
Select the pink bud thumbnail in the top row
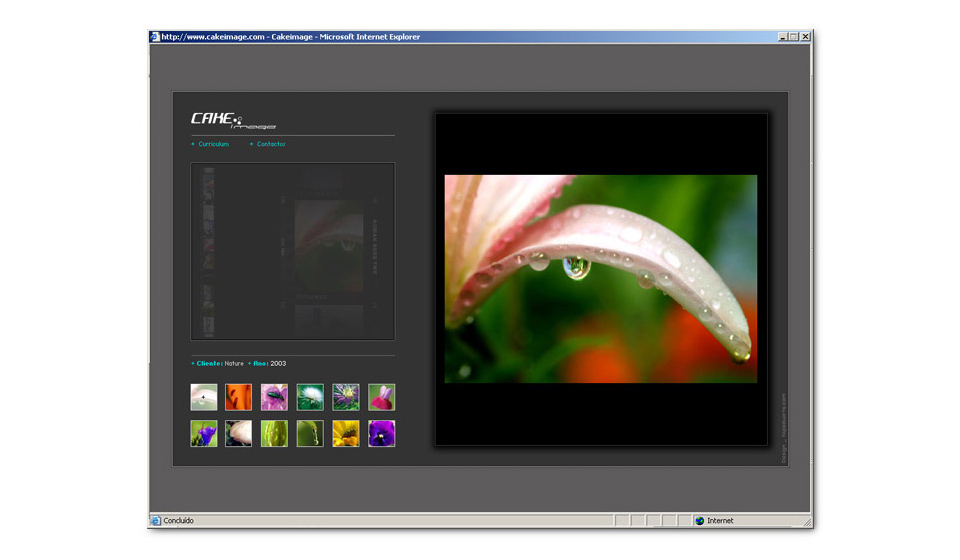381,397
